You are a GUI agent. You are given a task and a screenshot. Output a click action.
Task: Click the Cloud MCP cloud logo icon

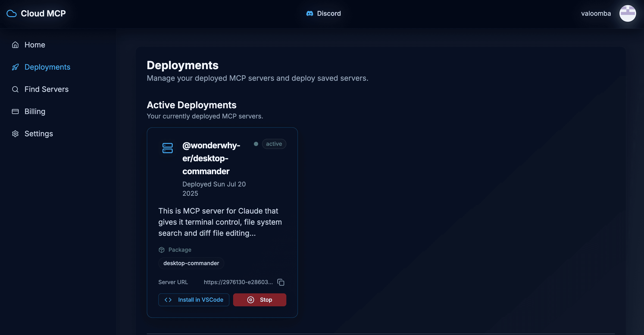[12, 13]
